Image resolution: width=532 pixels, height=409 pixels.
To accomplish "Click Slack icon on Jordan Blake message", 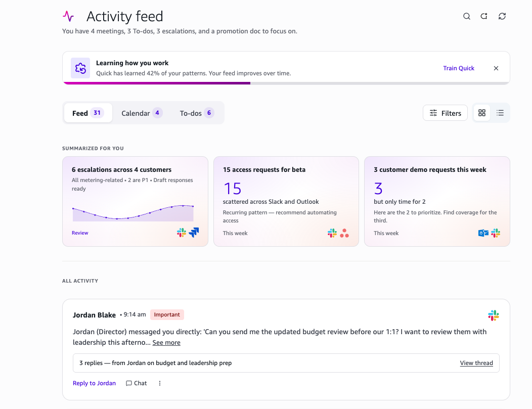I will coord(494,315).
